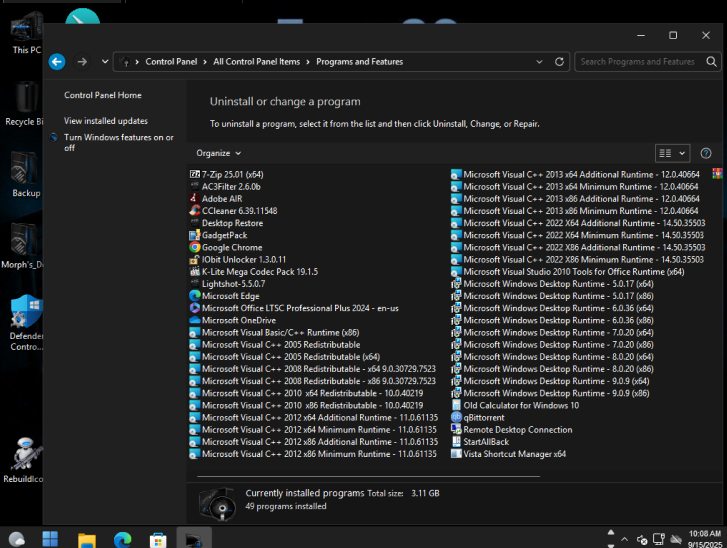The width and height of the screenshot is (727, 548).
Task: Click the qBittorrent program icon
Action: click(x=456, y=417)
